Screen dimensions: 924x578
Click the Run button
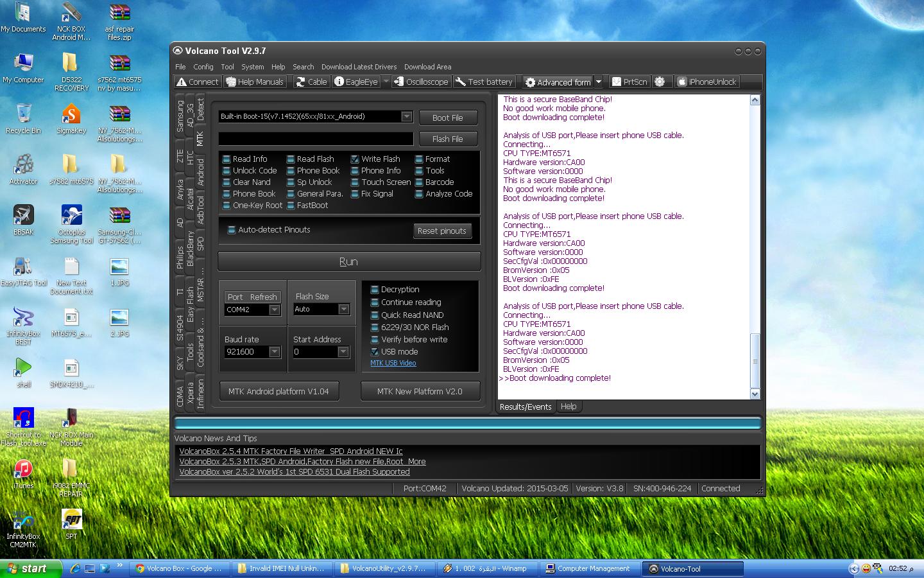coord(348,261)
